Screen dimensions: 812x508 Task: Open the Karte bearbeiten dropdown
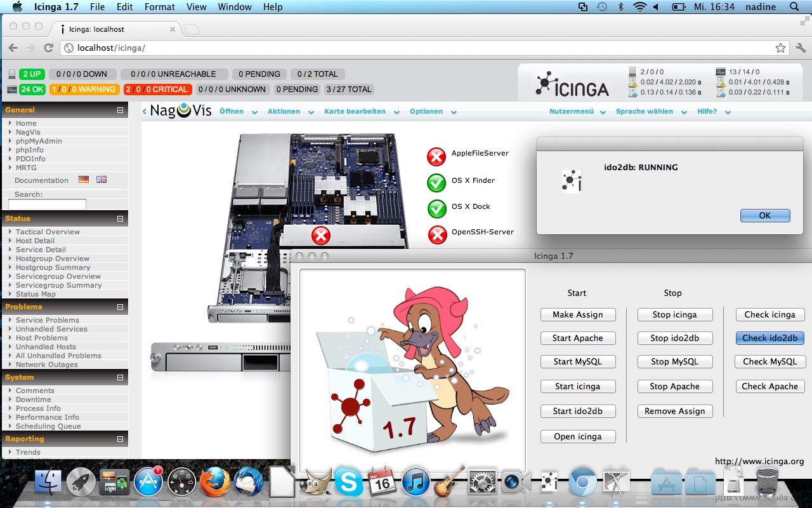362,111
